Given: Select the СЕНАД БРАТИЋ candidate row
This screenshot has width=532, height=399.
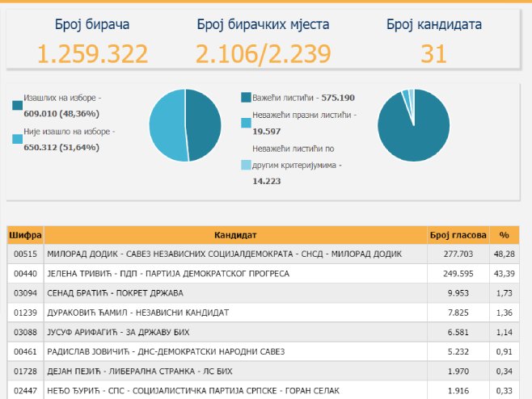Looking at the screenshot, I should [264, 293].
